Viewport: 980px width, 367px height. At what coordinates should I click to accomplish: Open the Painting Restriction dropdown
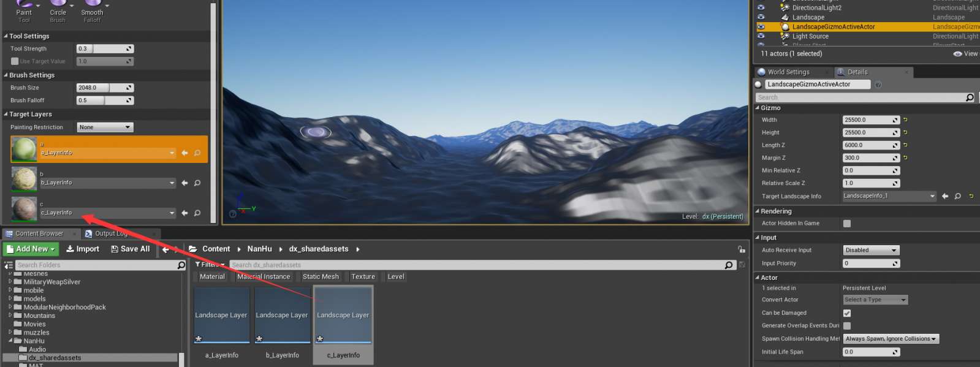click(x=105, y=127)
